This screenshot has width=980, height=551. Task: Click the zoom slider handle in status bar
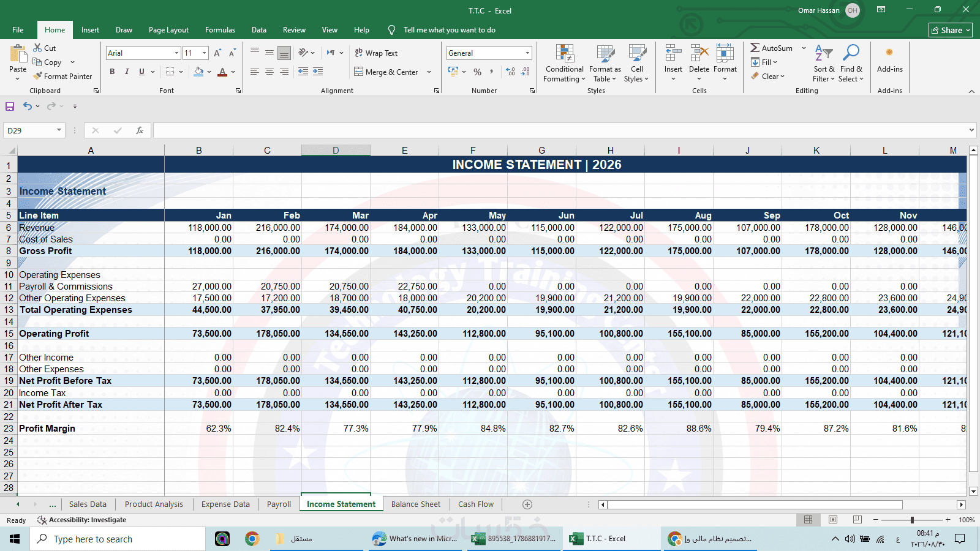912,520
